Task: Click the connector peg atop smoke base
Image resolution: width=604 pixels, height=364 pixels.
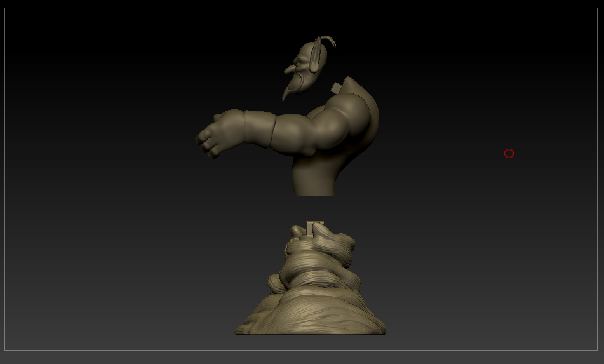Action: tap(315, 227)
